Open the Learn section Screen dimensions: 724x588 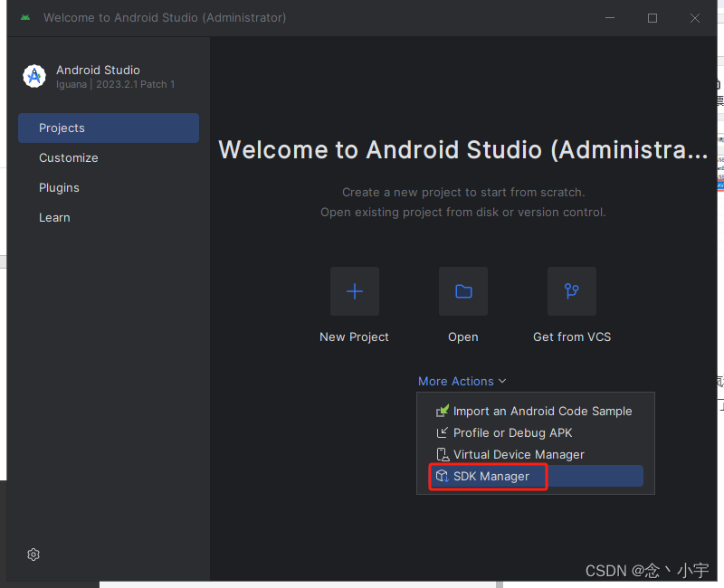point(109,217)
